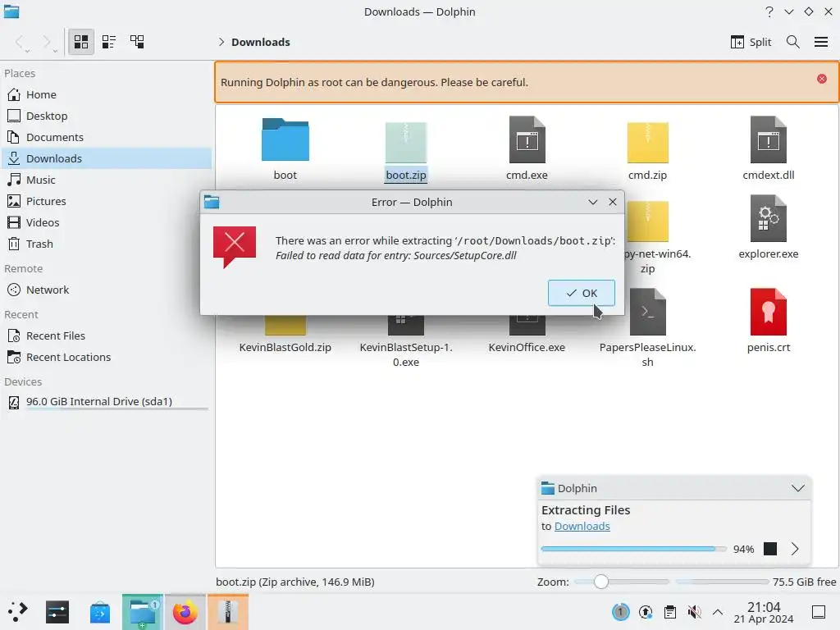Open Pictures in Places

point(106,202)
